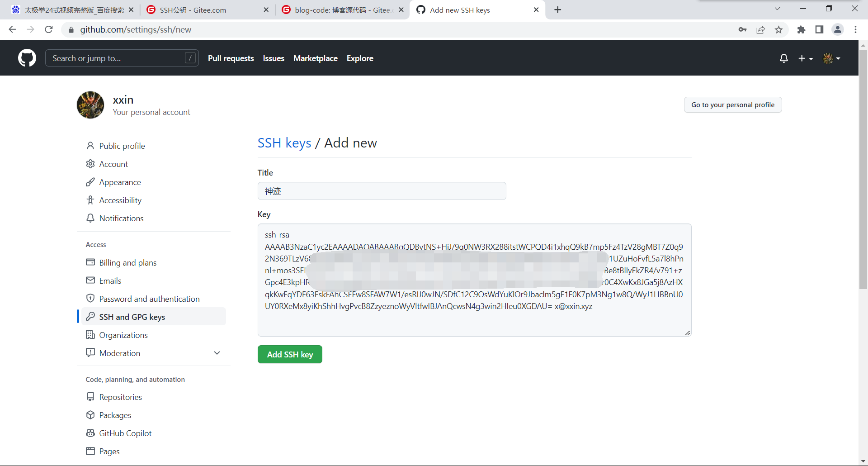The image size is (868, 466).
Task: Click the xxin profile avatar picture
Action: (x=90, y=105)
